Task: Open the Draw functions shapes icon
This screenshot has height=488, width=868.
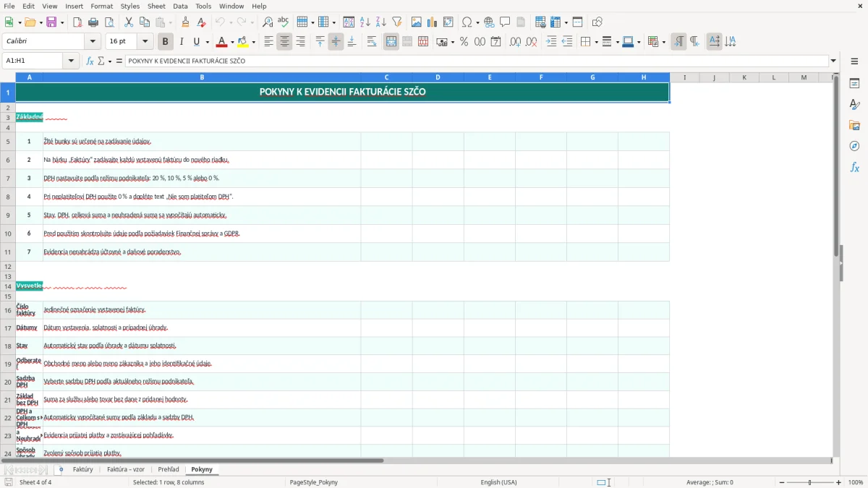Action: tap(597, 22)
